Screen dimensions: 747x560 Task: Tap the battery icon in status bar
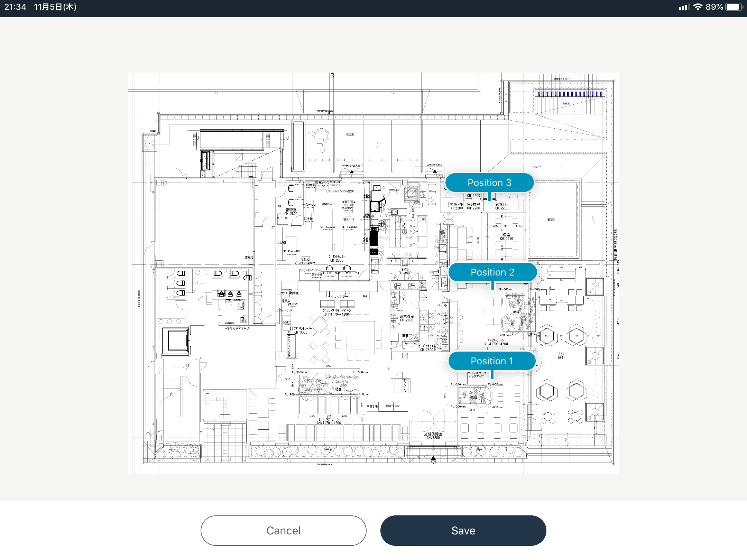coord(734,7)
